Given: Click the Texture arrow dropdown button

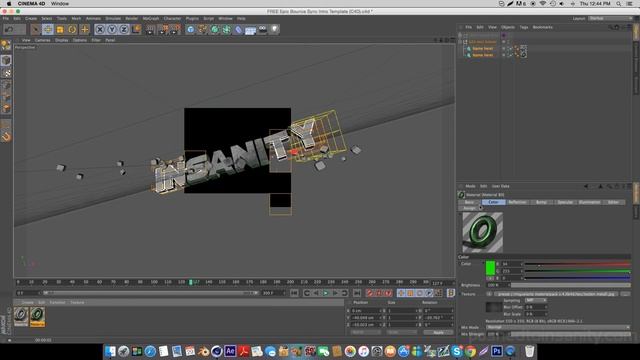Looking at the screenshot, I should click(489, 294).
